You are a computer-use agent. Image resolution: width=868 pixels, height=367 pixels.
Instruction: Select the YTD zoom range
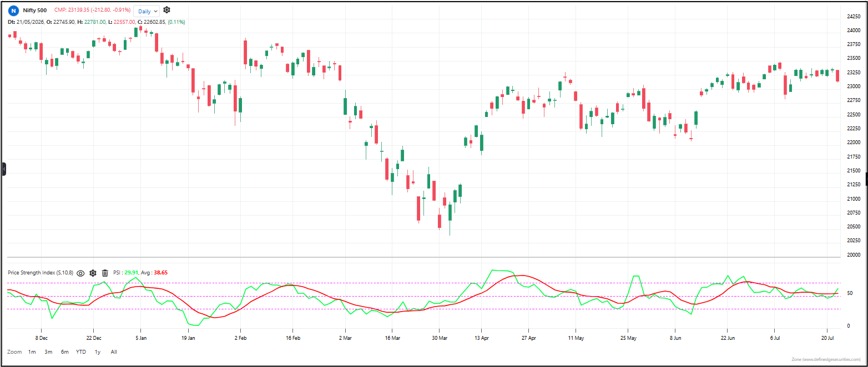pyautogui.click(x=81, y=351)
